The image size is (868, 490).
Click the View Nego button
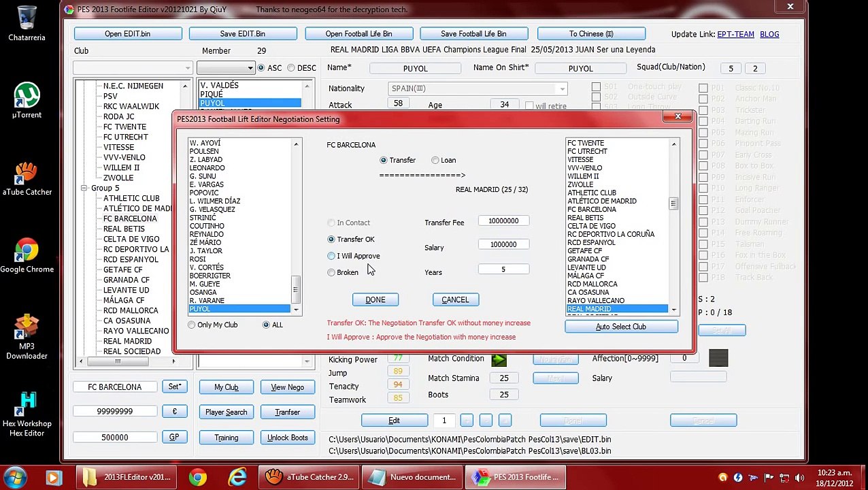pos(288,387)
